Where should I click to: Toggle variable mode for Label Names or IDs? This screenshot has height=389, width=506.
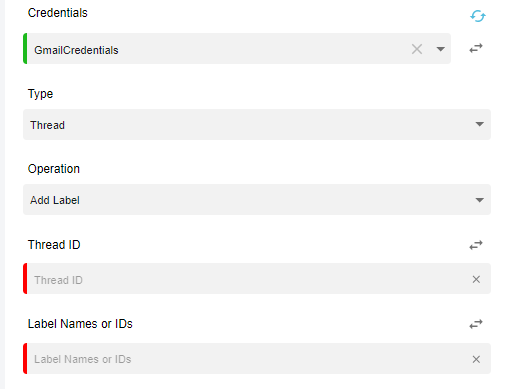tap(476, 324)
